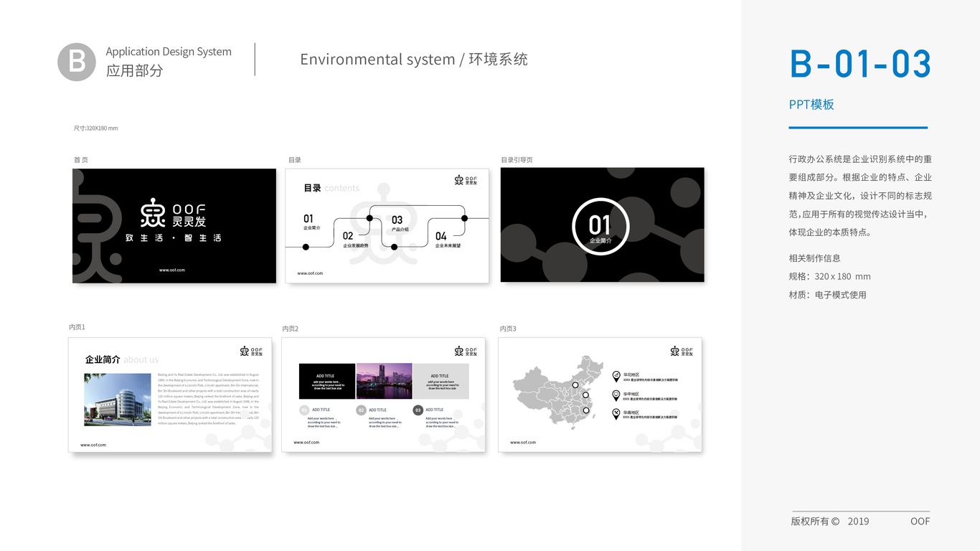Click the 01 企业简介 entry on the contents slide
This screenshot has width=980, height=551.
311,222
